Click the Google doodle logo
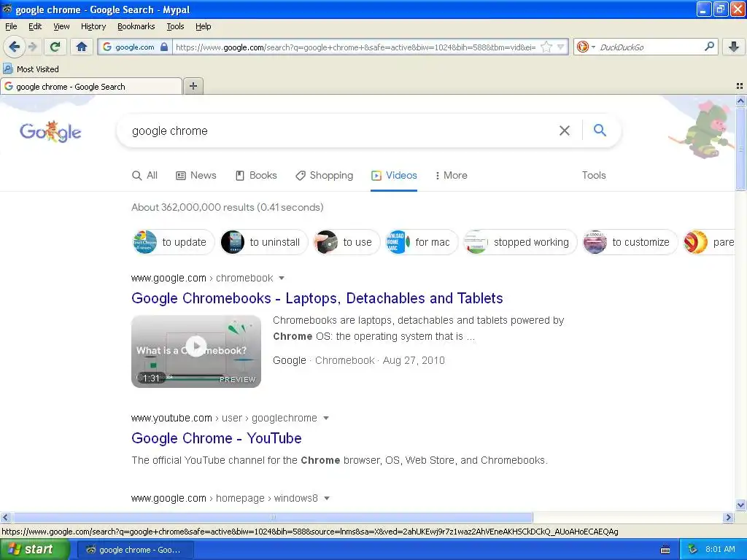Viewport: 747px width, 560px height. 50,131
